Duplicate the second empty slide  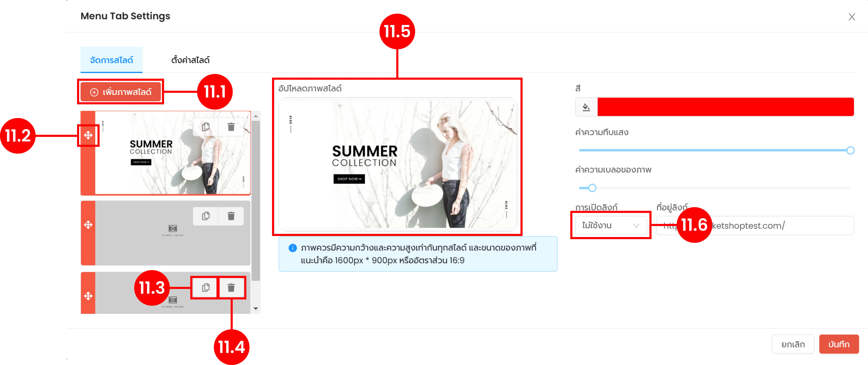(206, 216)
